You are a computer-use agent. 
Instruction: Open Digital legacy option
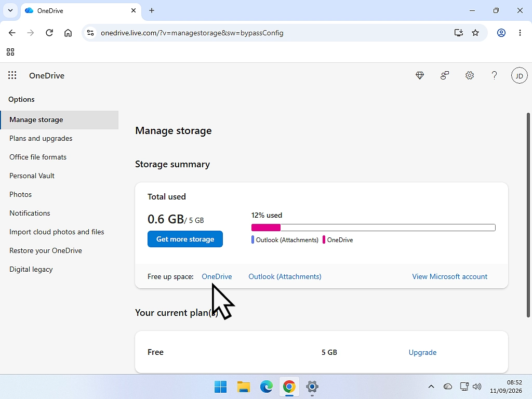pos(31,269)
